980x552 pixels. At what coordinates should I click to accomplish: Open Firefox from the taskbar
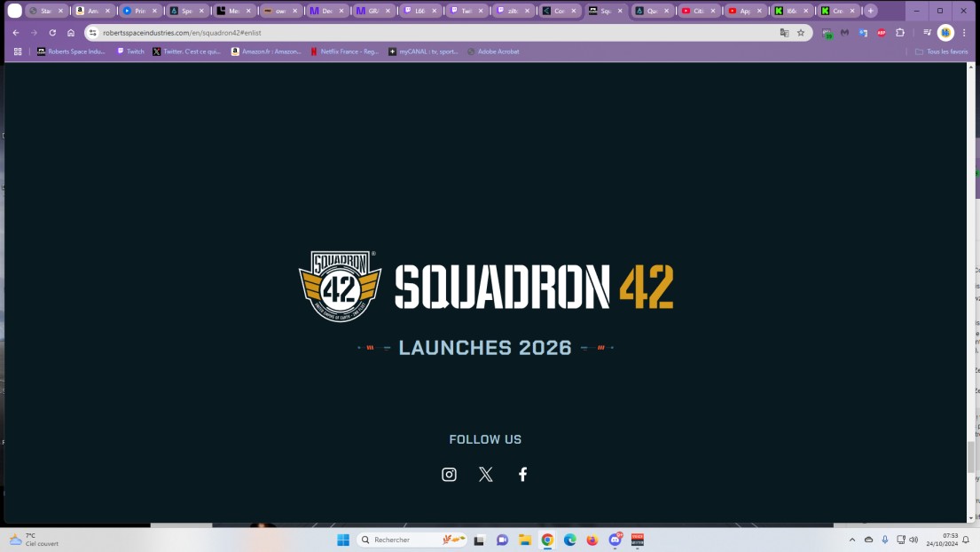[x=592, y=540]
